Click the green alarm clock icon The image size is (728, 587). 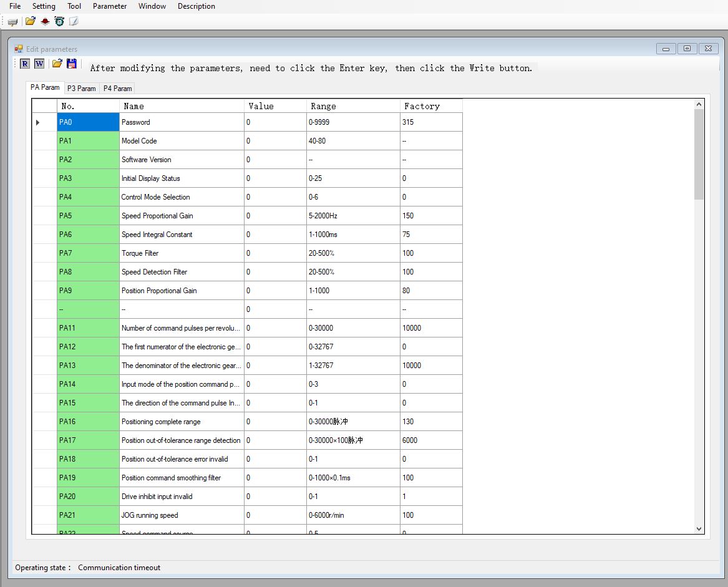point(59,21)
